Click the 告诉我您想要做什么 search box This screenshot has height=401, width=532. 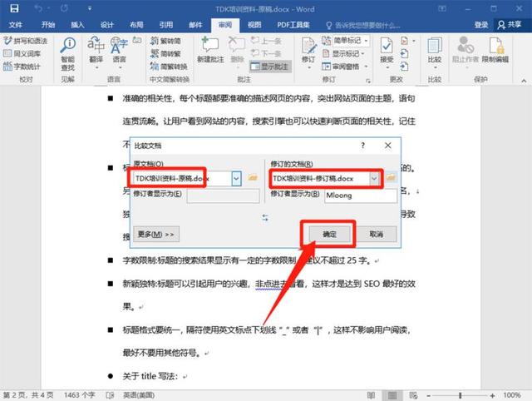click(362, 25)
